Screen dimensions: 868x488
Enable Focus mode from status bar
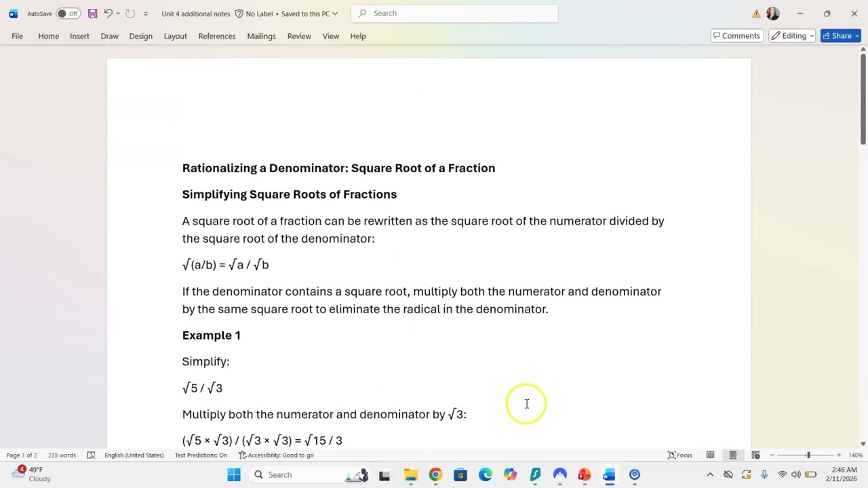coord(680,455)
